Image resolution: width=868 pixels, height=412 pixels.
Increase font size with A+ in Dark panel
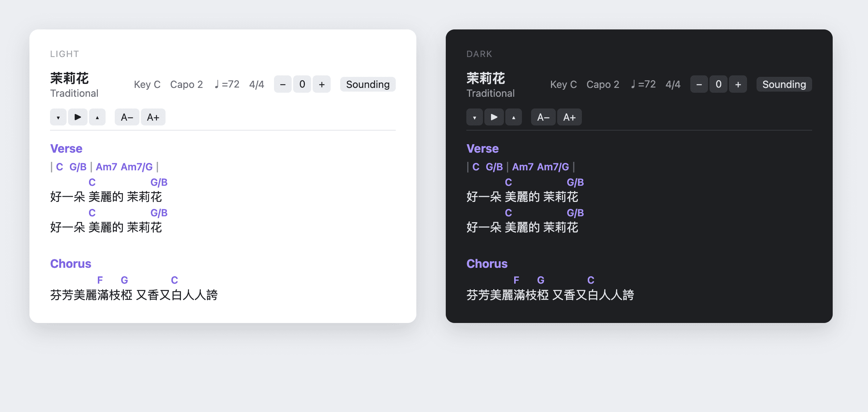coord(569,117)
